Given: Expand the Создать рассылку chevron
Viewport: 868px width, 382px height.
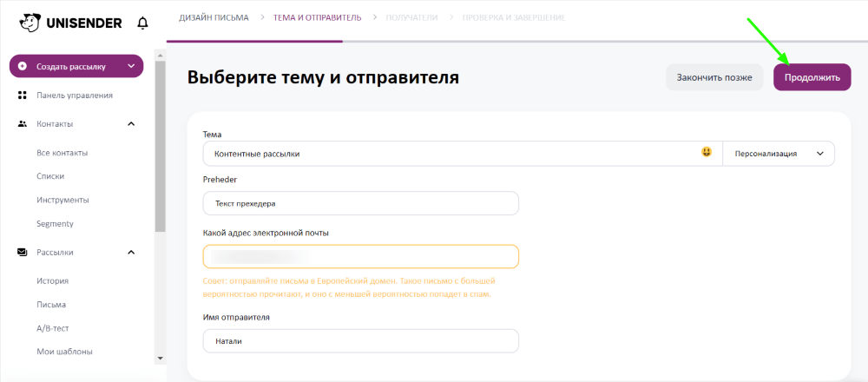Looking at the screenshot, I should 131,67.
